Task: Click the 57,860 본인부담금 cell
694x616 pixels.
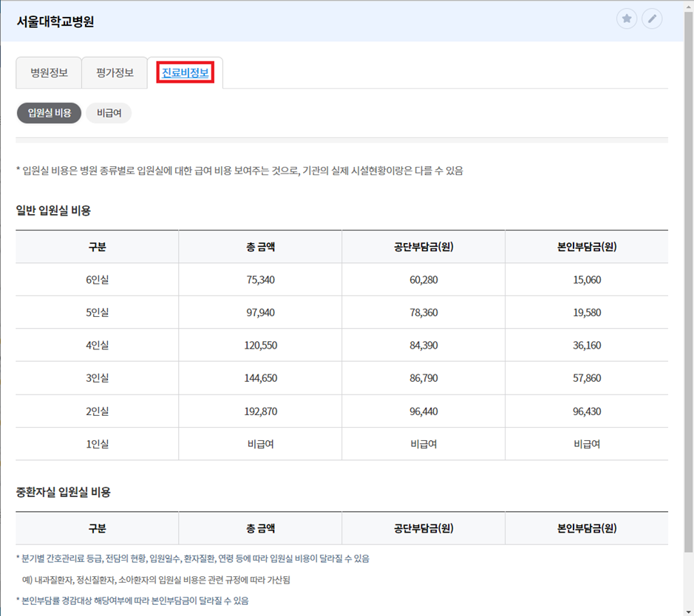Action: coord(587,378)
